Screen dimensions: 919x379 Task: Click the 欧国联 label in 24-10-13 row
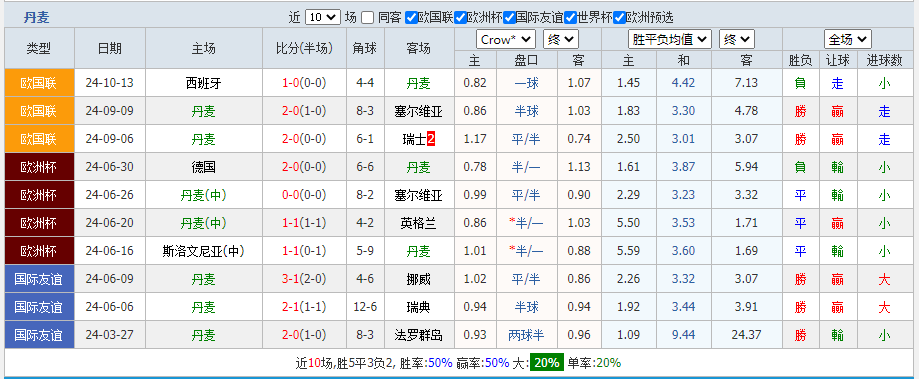(x=39, y=83)
